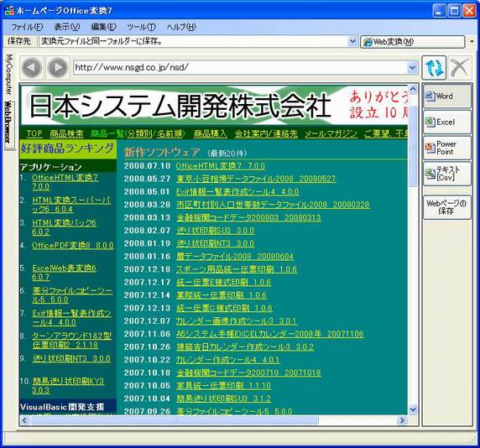Open ranking item 10 簡易送り状印刷KY3

click(x=68, y=386)
